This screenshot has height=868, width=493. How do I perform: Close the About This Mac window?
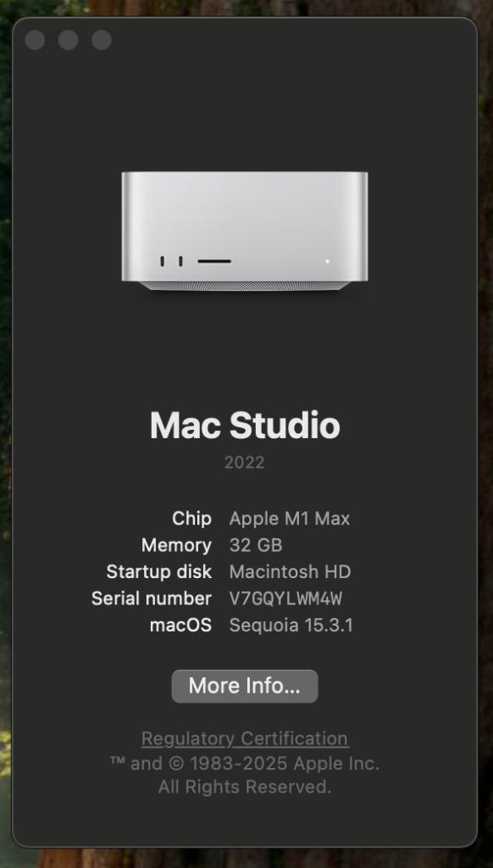(35, 40)
